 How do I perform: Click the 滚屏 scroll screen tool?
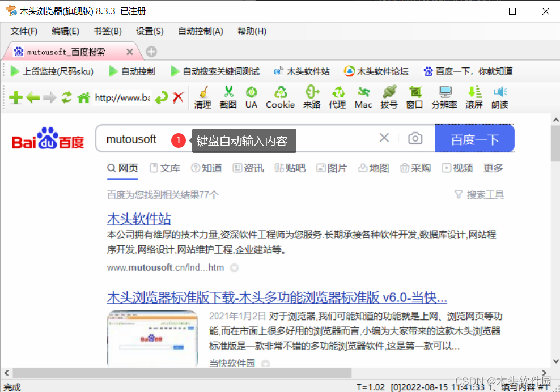click(474, 97)
